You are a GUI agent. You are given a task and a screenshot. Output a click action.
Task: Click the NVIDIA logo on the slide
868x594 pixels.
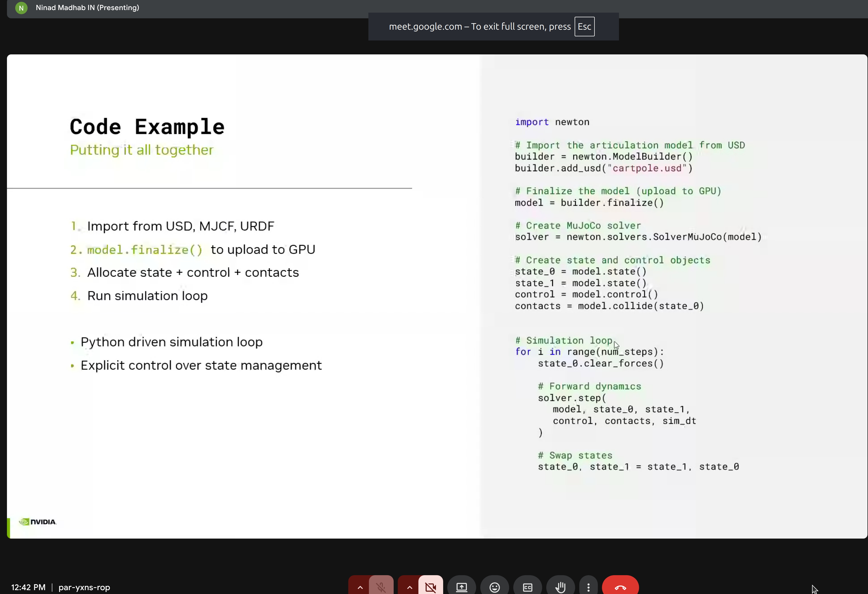pos(37,522)
